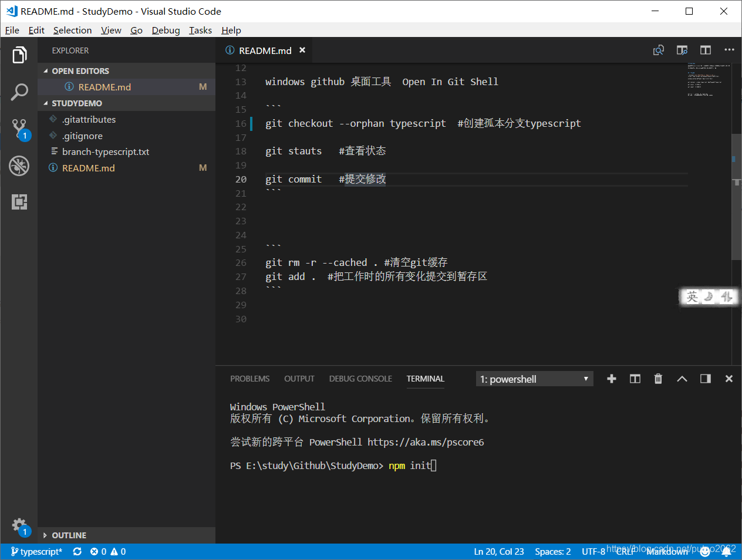
Task: Click the editor vertical scrollbar
Action: coord(737,197)
